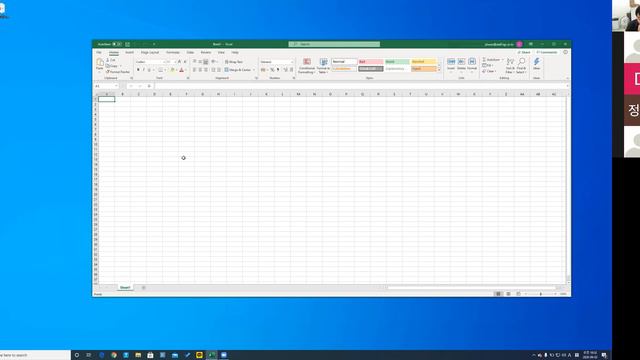Open Find & Select menu
Image resolution: width=640 pixels, height=360 pixels.
pyautogui.click(x=521, y=65)
